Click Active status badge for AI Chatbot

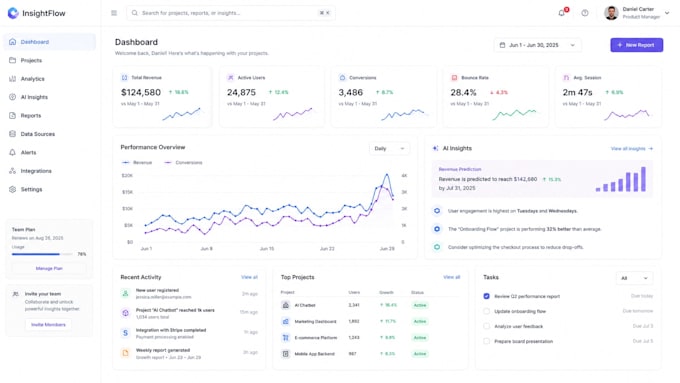[420, 305]
